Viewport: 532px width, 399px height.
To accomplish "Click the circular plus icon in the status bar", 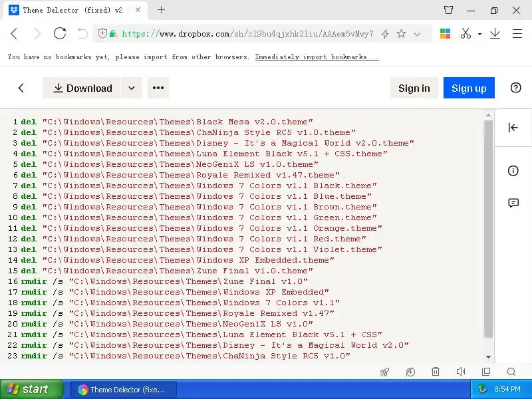I will coord(410,372).
